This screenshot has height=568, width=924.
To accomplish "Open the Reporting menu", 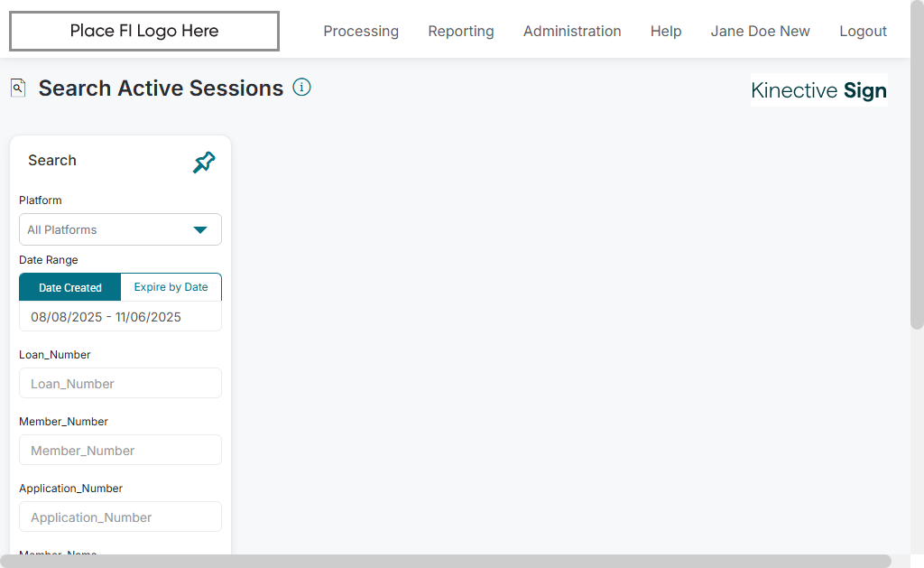I will tap(461, 32).
